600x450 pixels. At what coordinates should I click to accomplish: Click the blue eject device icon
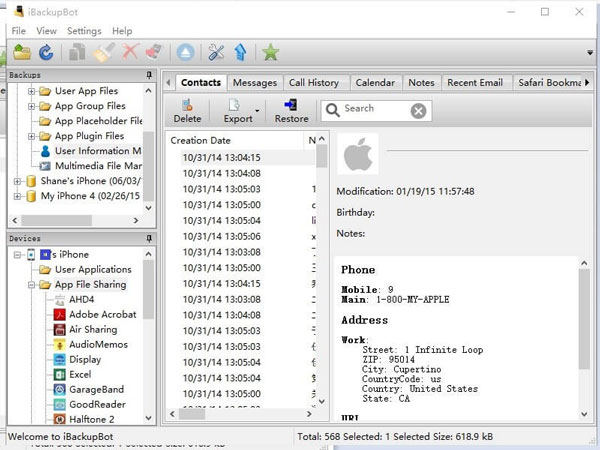click(185, 52)
